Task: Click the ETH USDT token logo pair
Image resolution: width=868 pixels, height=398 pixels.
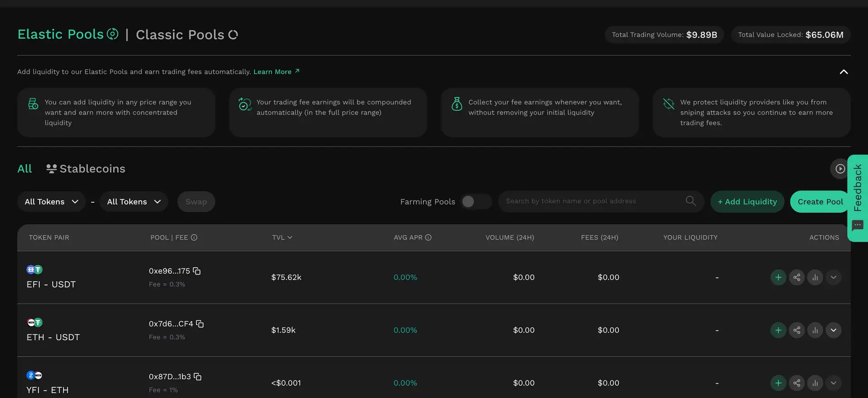Action: point(34,322)
